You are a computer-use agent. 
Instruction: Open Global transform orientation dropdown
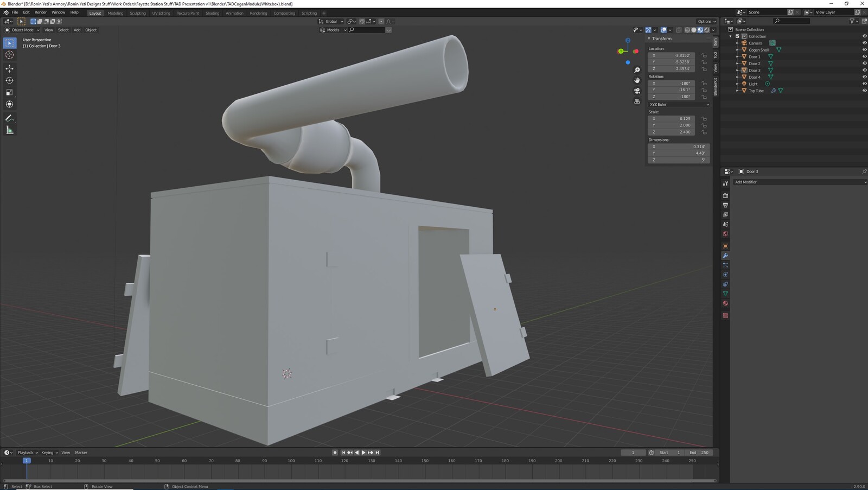[x=331, y=21]
